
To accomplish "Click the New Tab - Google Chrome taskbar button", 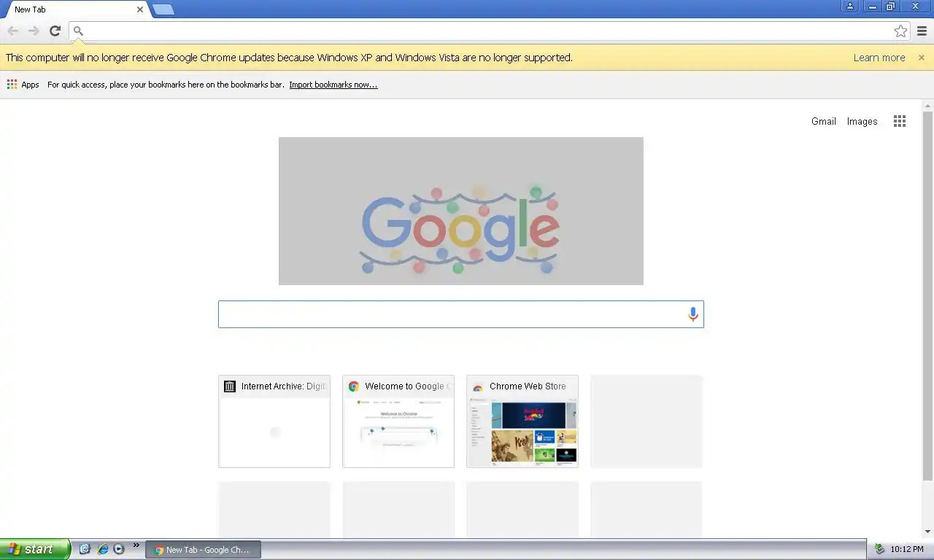I will click(204, 550).
